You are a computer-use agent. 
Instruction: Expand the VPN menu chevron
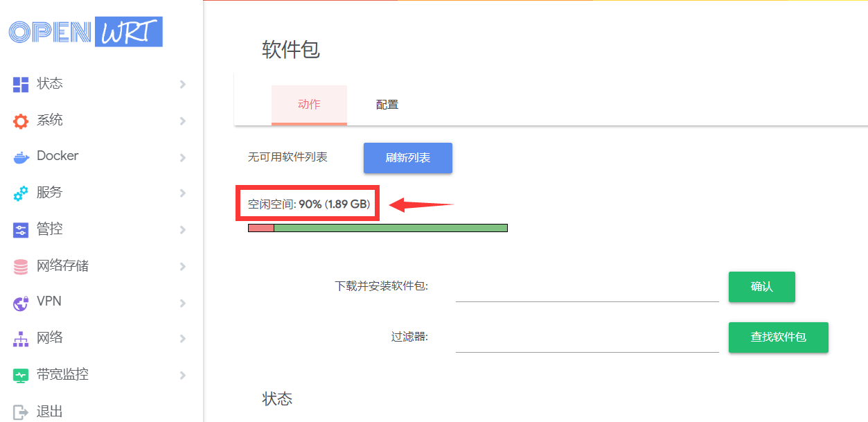coord(182,302)
